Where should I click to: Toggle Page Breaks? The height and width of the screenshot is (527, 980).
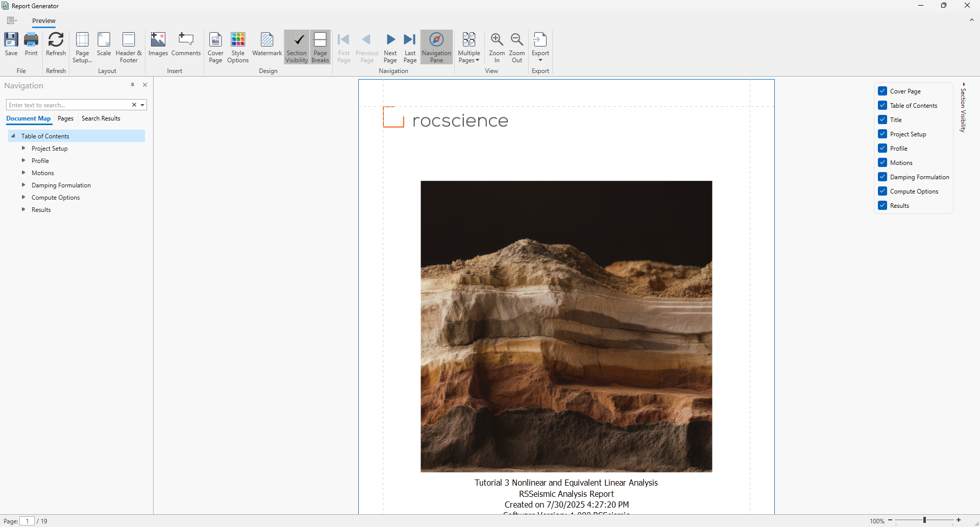pyautogui.click(x=321, y=47)
